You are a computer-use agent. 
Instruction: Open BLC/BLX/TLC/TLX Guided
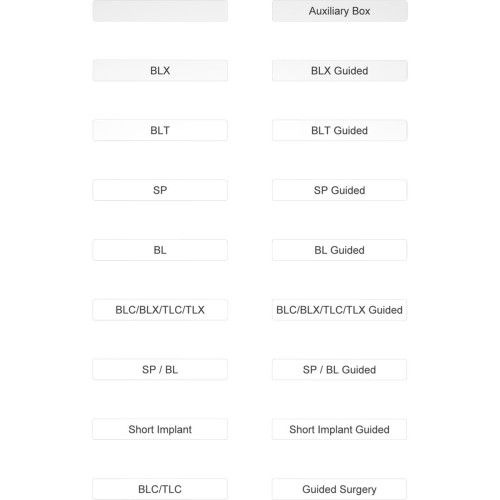point(339,310)
